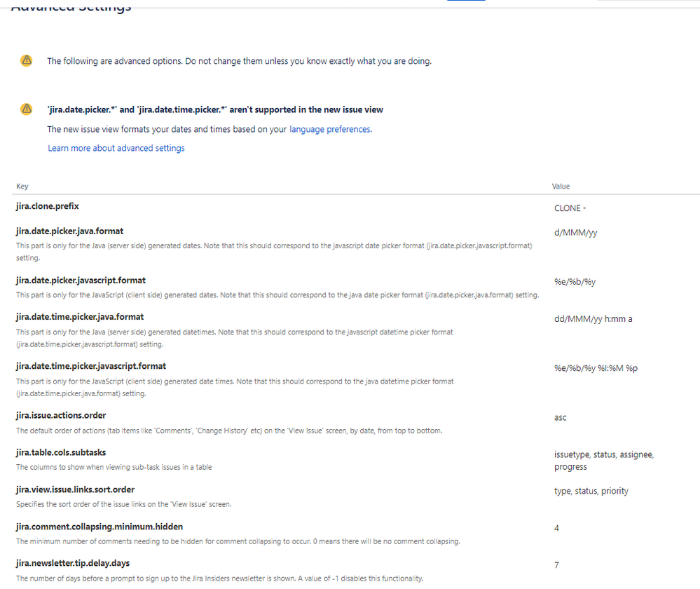Click the comment collapsing description text
This screenshot has height=589, width=700.
click(238, 541)
